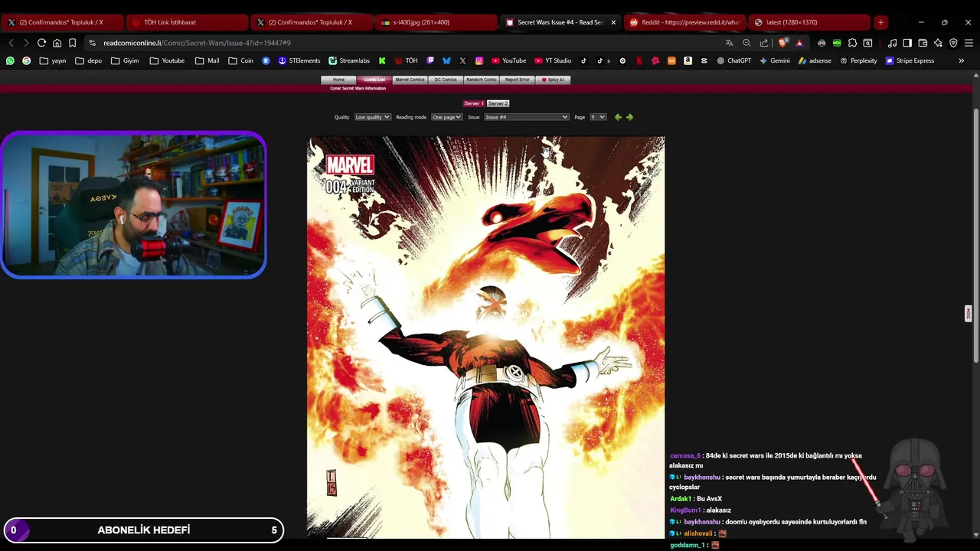Click the Report Error button

(x=517, y=80)
